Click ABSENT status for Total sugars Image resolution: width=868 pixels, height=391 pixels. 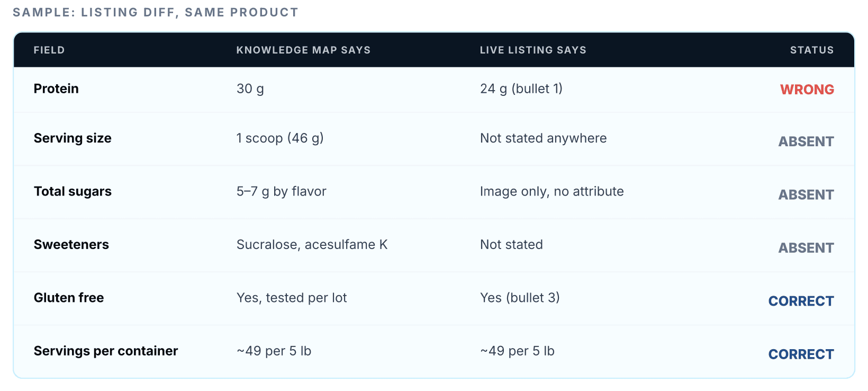click(806, 194)
